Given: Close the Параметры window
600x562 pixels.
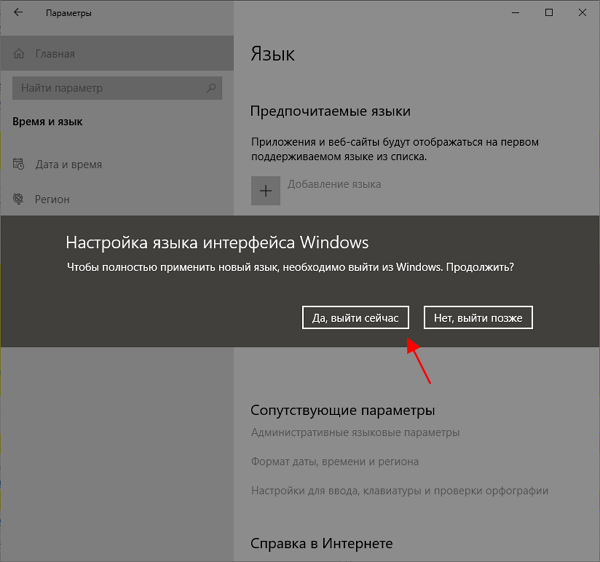Looking at the screenshot, I should [582, 13].
